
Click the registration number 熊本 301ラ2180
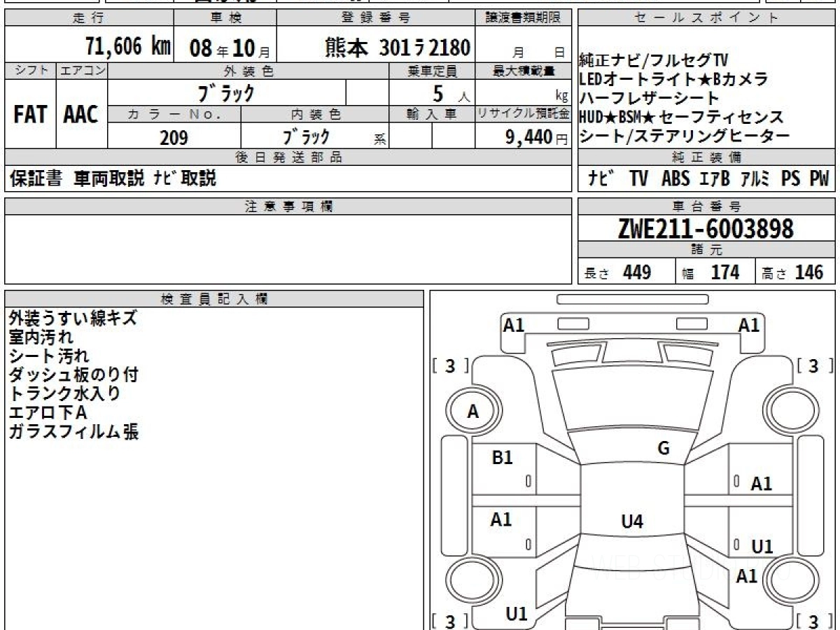click(x=397, y=48)
